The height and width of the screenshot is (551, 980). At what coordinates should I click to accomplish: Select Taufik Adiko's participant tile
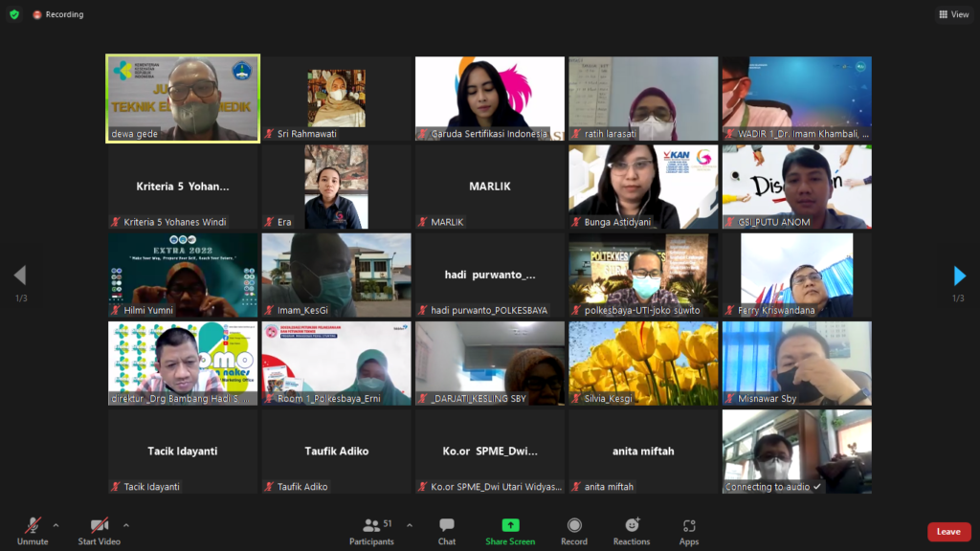point(336,452)
